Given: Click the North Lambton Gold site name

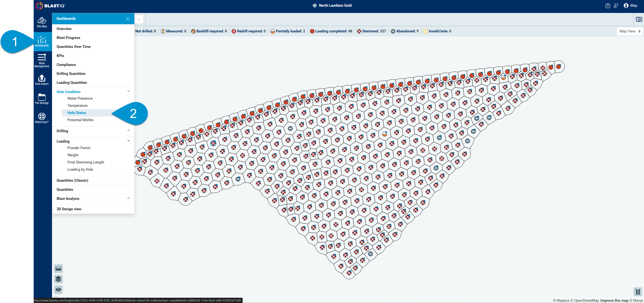Looking at the screenshot, I should [x=335, y=5].
